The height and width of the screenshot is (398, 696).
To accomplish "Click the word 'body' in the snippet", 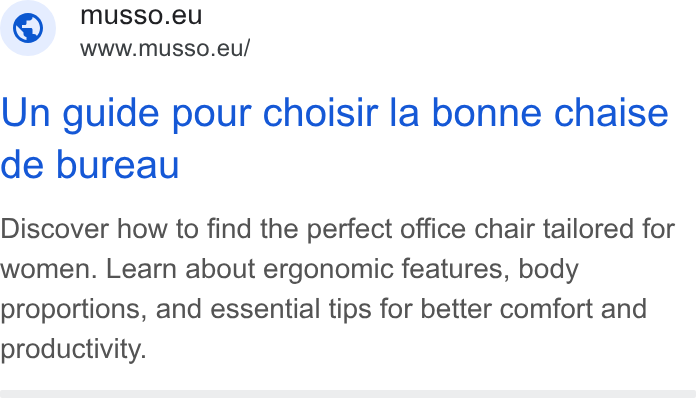I will [548, 270].
